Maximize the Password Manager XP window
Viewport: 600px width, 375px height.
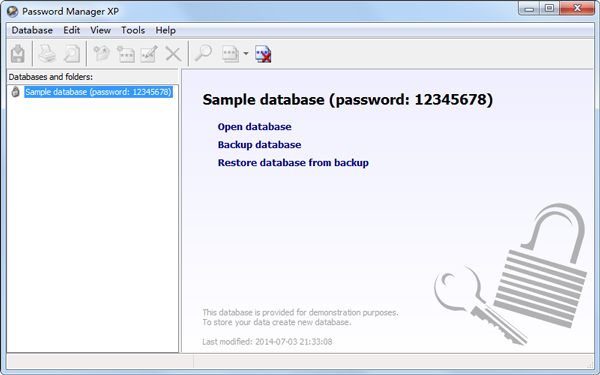click(549, 9)
